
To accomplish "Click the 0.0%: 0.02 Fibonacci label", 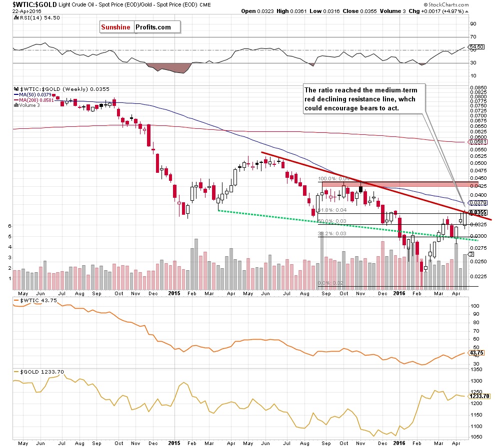I will (x=330, y=283).
